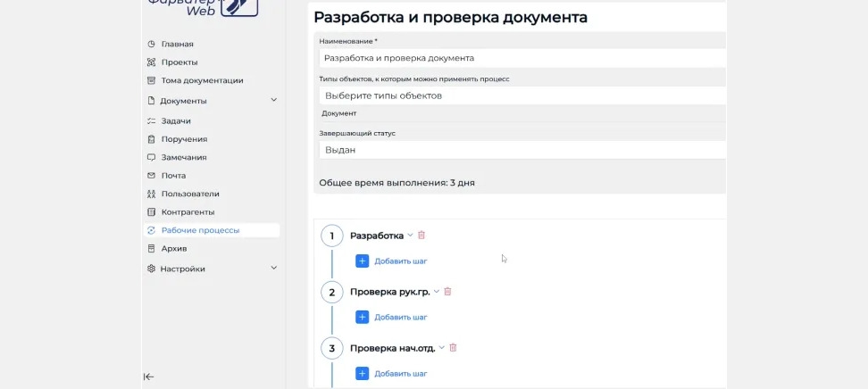The width and height of the screenshot is (868, 389).
Task: Click Добавить шаг under Проверка нач.отд.
Action: pos(401,374)
